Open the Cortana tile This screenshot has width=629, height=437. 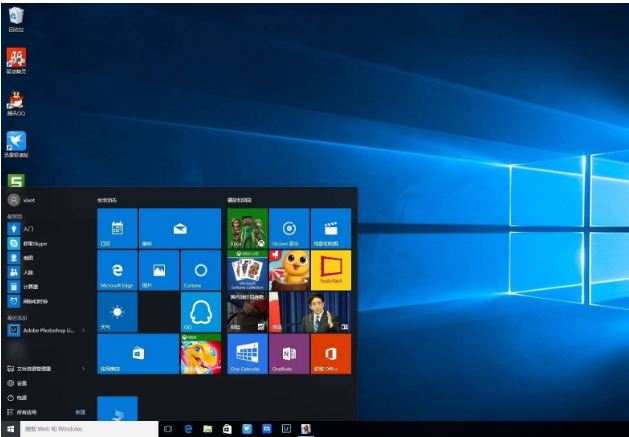[201, 270]
